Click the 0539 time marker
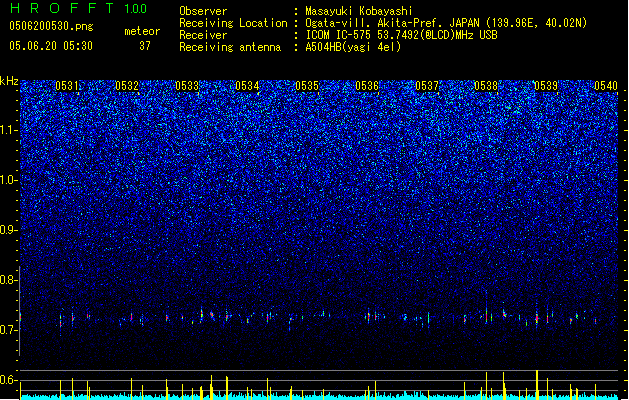Screen dimensions: 629x400 click(x=546, y=86)
